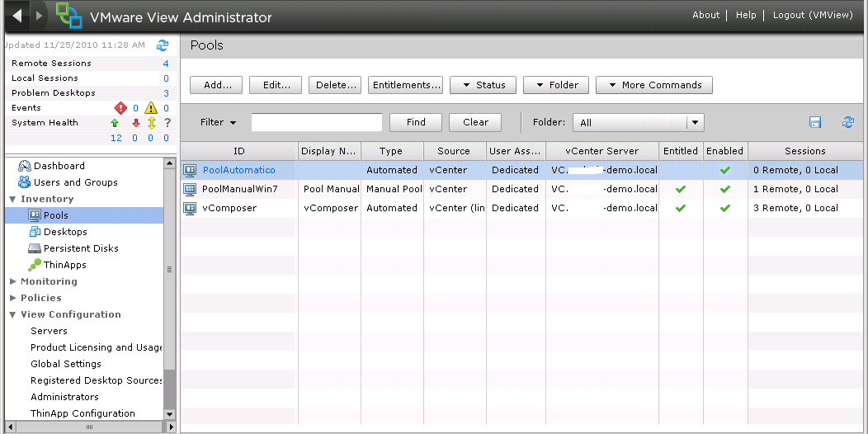Image resolution: width=868 pixels, height=434 pixels.
Task: Select the vComposer ID cell
Action: (239, 208)
